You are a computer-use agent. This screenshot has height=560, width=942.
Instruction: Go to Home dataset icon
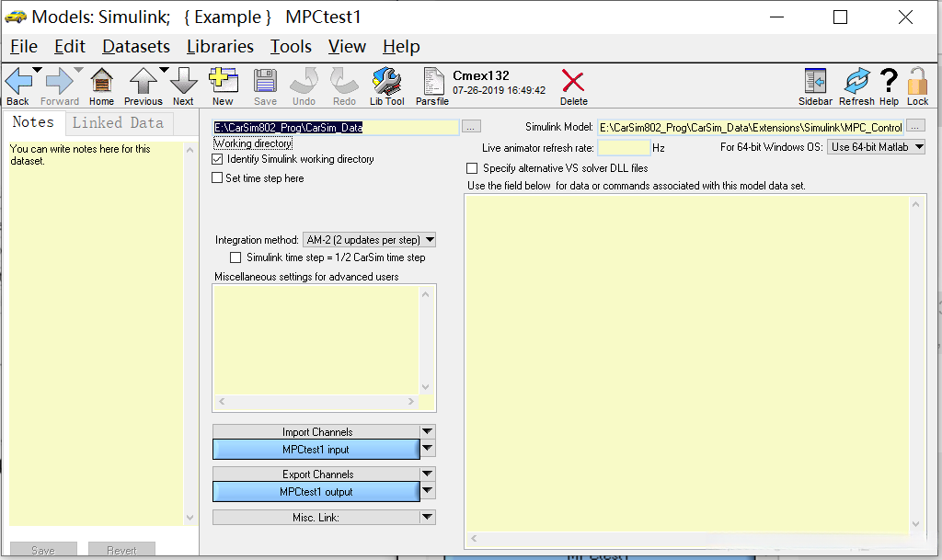tap(101, 81)
